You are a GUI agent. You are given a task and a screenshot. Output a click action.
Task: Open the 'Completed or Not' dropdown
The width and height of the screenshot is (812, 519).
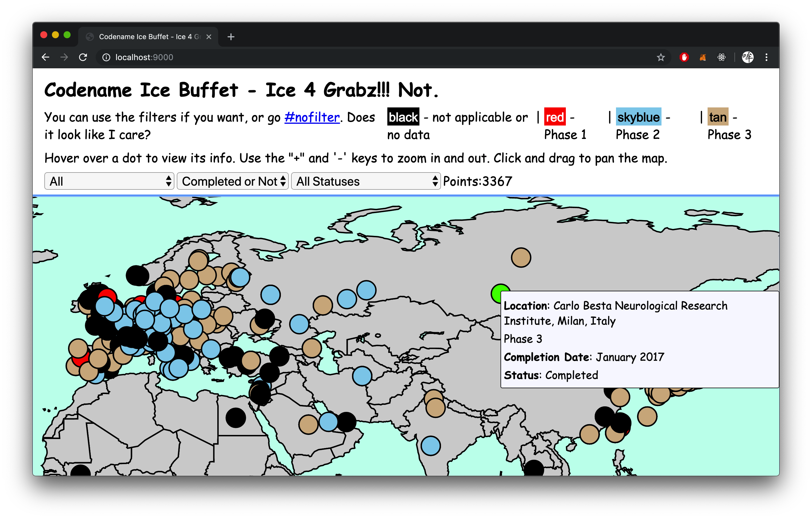[x=233, y=181]
